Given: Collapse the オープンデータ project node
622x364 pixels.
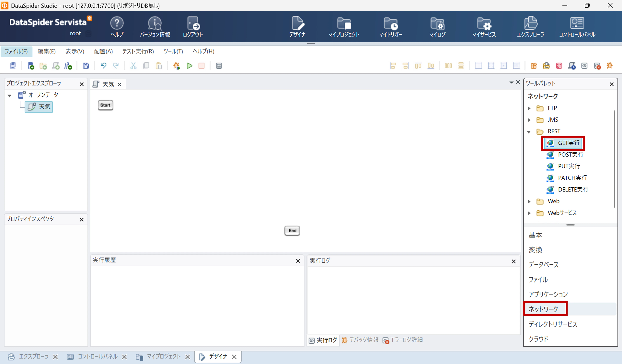Looking at the screenshot, I should coord(9,96).
